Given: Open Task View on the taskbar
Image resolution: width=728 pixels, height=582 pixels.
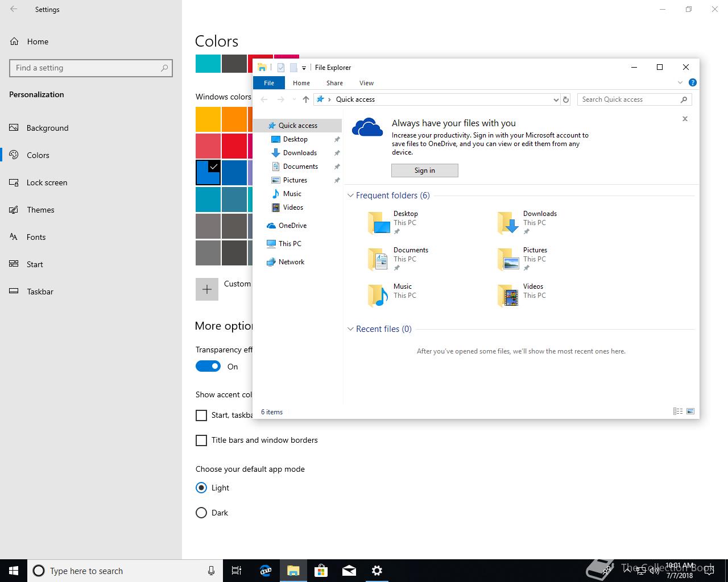Looking at the screenshot, I should 237,571.
